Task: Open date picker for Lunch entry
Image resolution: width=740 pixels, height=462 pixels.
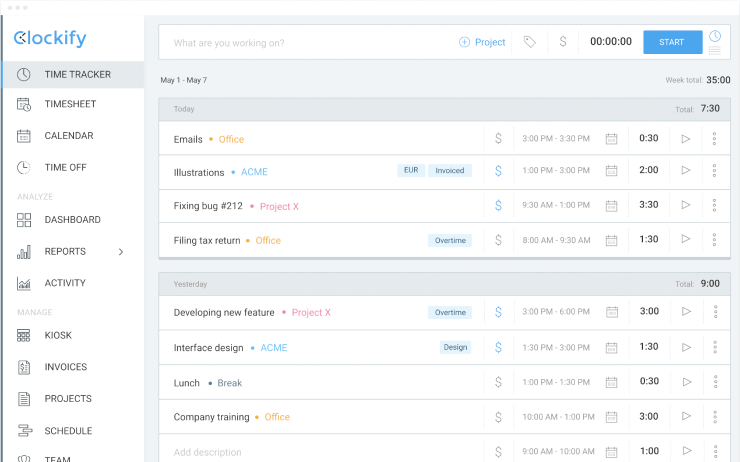Action: [x=611, y=382]
